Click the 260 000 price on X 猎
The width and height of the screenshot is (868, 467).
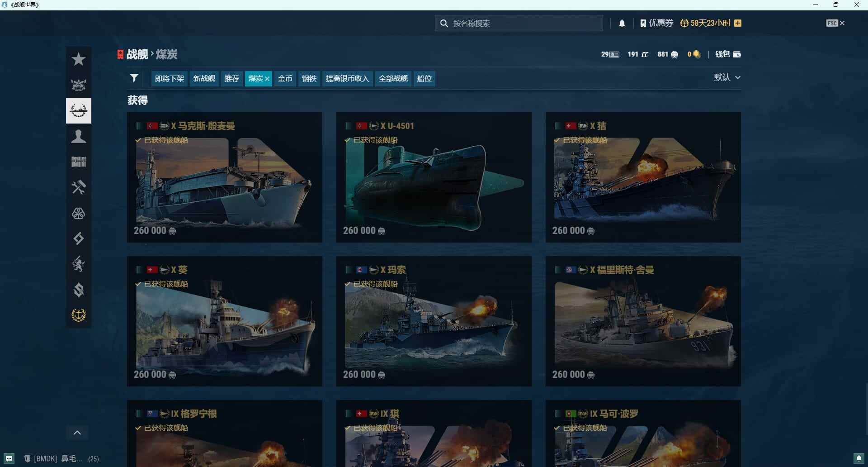(573, 231)
